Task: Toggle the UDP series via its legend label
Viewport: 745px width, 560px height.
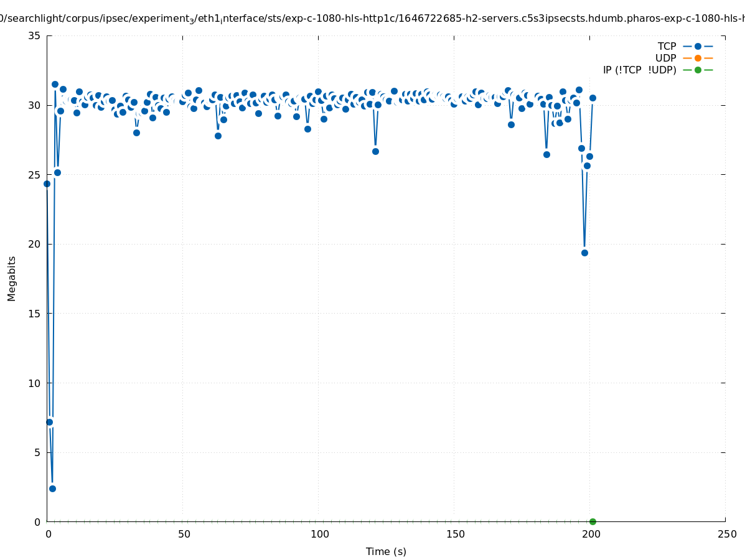Action: point(665,58)
